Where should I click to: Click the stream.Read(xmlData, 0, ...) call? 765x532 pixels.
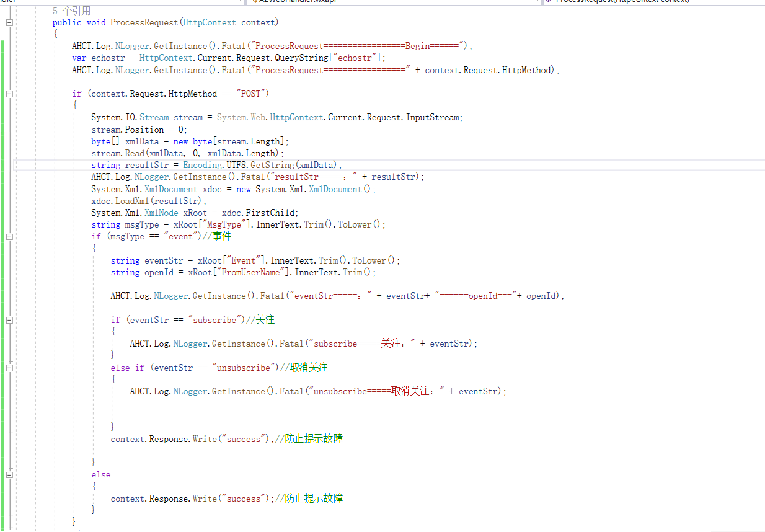pos(188,153)
